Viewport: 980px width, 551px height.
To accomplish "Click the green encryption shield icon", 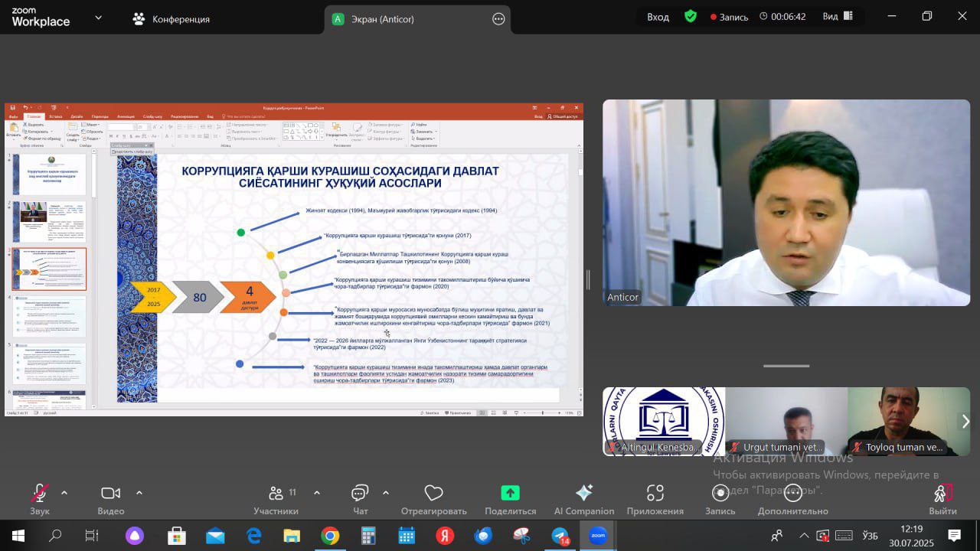I will (691, 16).
